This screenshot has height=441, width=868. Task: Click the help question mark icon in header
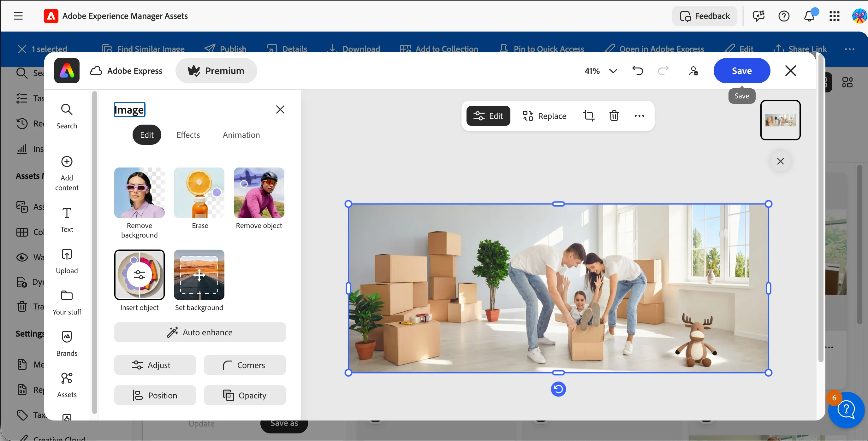point(784,16)
